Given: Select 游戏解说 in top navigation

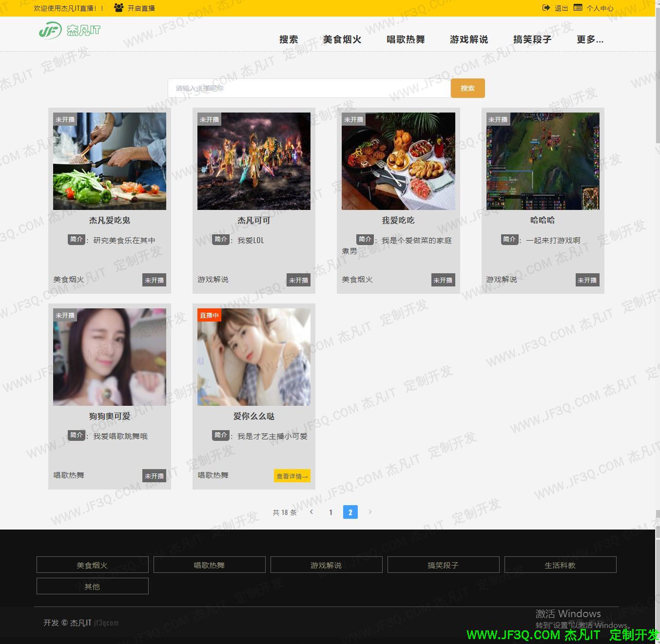Looking at the screenshot, I should (469, 39).
